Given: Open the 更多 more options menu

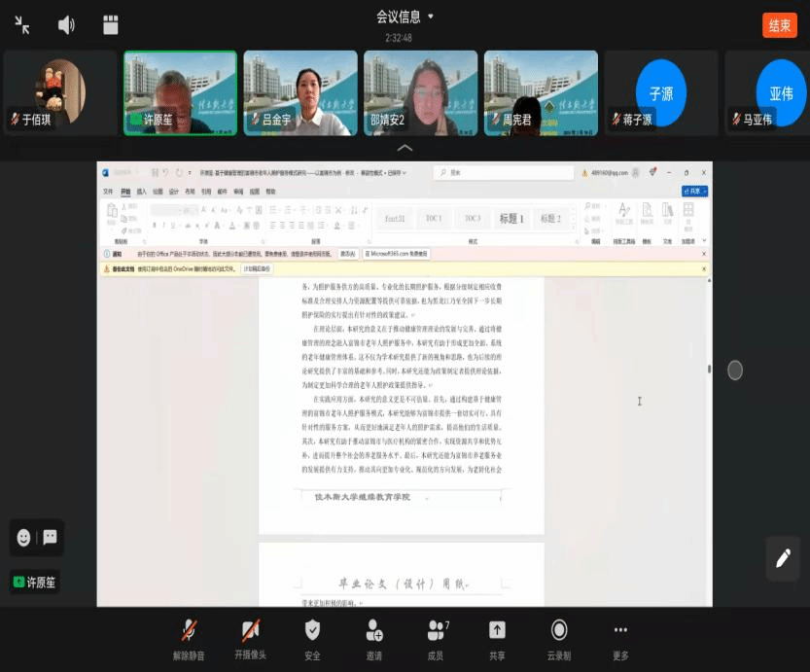Looking at the screenshot, I should (620, 638).
